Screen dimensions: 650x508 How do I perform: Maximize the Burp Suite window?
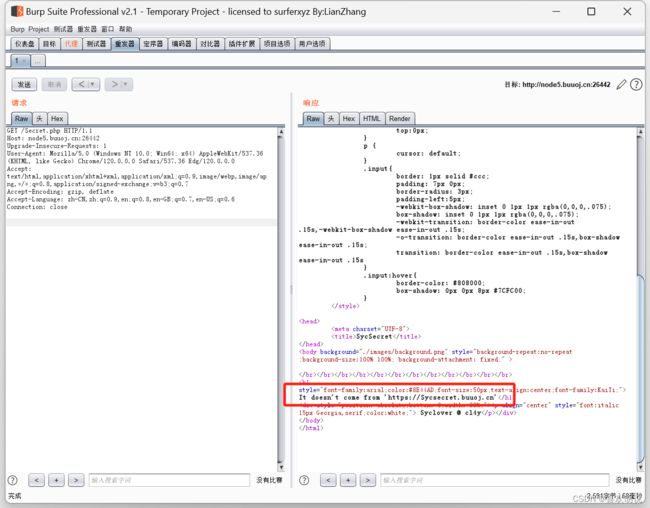(592, 12)
